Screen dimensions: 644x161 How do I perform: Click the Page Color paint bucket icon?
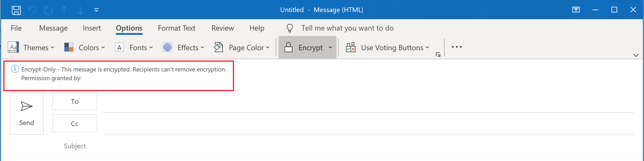tap(218, 47)
